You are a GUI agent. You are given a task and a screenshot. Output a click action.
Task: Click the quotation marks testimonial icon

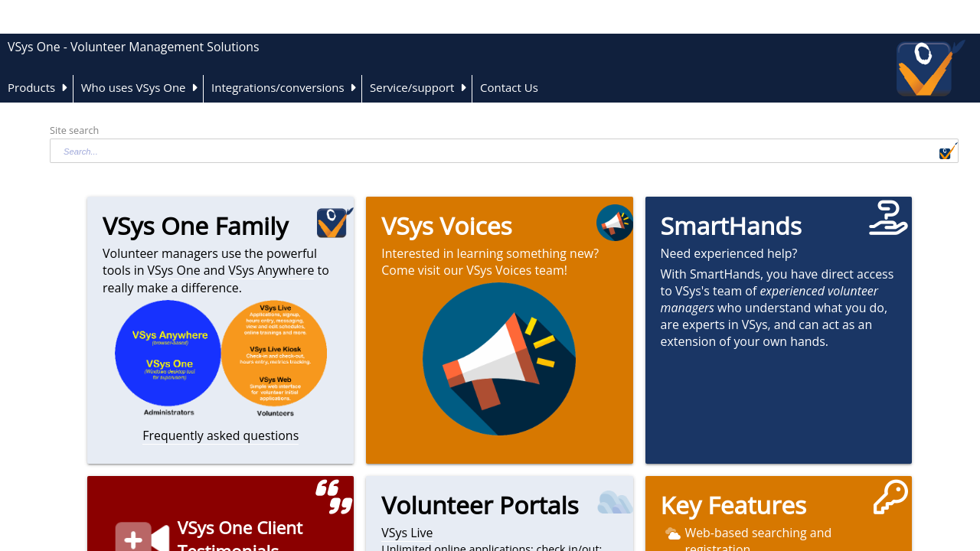(335, 497)
